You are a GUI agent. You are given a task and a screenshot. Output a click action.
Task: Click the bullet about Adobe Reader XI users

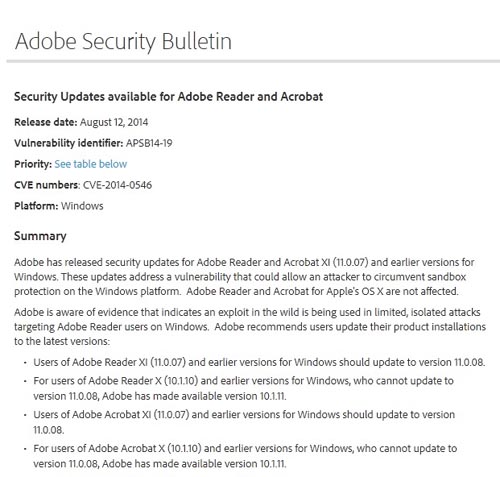(259, 362)
